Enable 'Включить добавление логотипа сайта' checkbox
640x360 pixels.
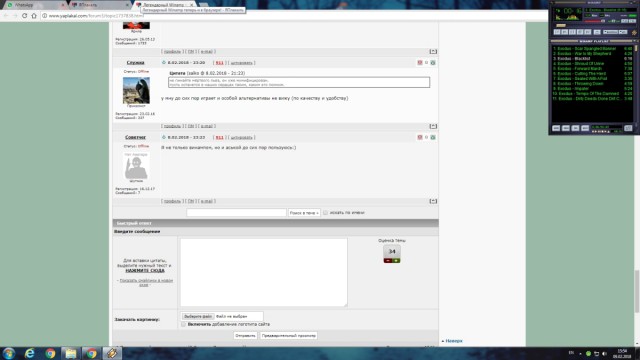(183, 324)
